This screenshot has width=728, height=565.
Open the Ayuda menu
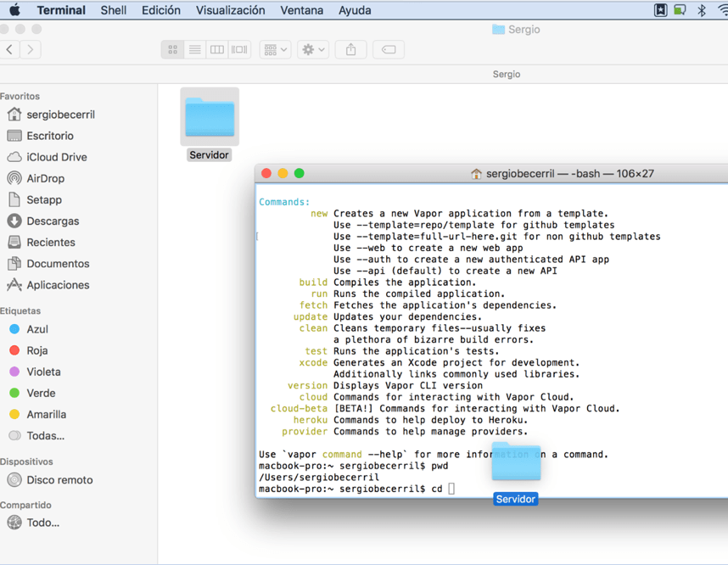[x=355, y=10]
